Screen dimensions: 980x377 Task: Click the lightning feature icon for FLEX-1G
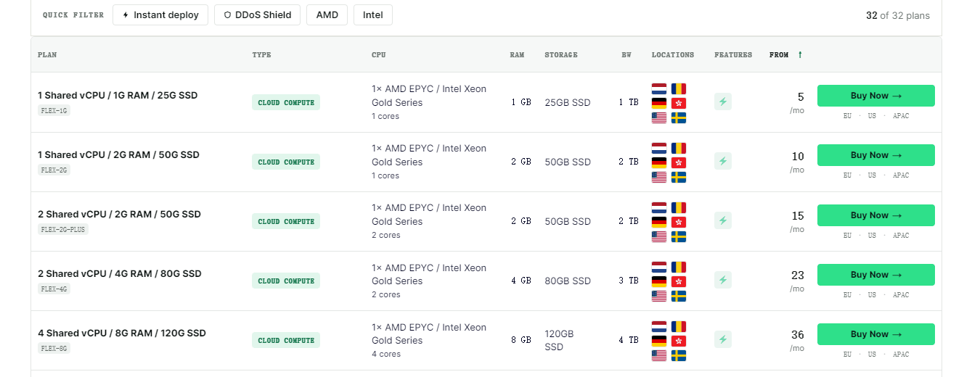[722, 101]
